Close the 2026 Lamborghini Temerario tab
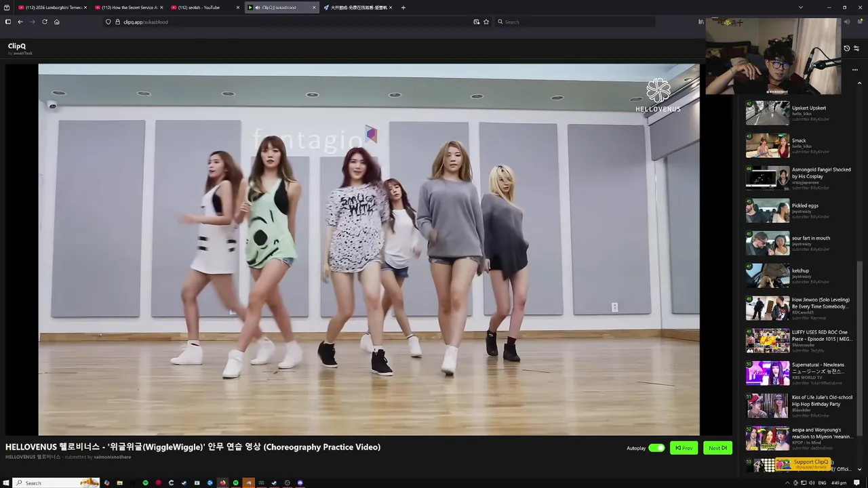The width and height of the screenshot is (868, 488). 85,7
